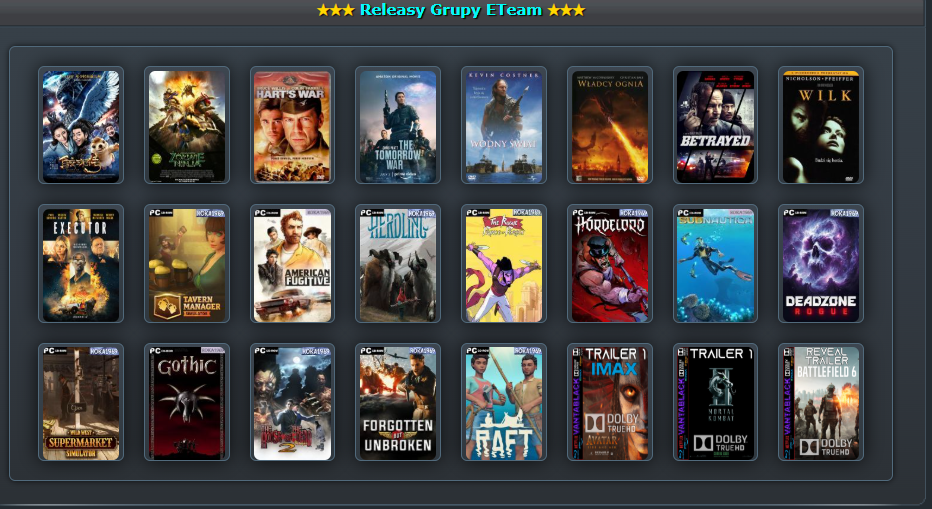Click the Forgotten but Unbroken game cover
Screen dimensions: 932x509
pyautogui.click(x=398, y=402)
